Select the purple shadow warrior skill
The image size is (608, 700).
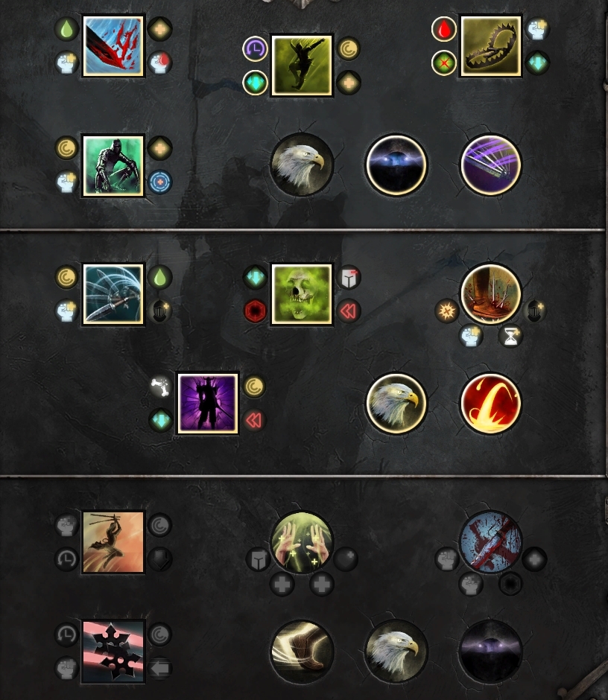pyautogui.click(x=208, y=403)
